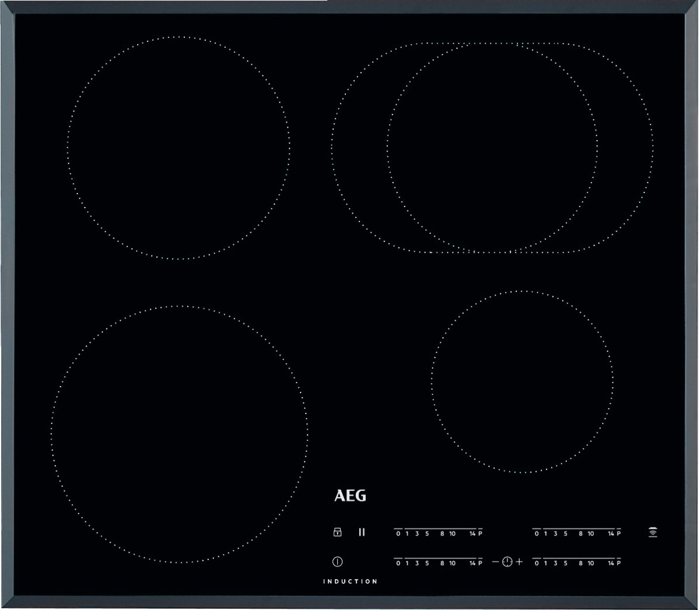700x610 pixels.
Task: Increase timer with the plus symbol
Action: (x=519, y=562)
